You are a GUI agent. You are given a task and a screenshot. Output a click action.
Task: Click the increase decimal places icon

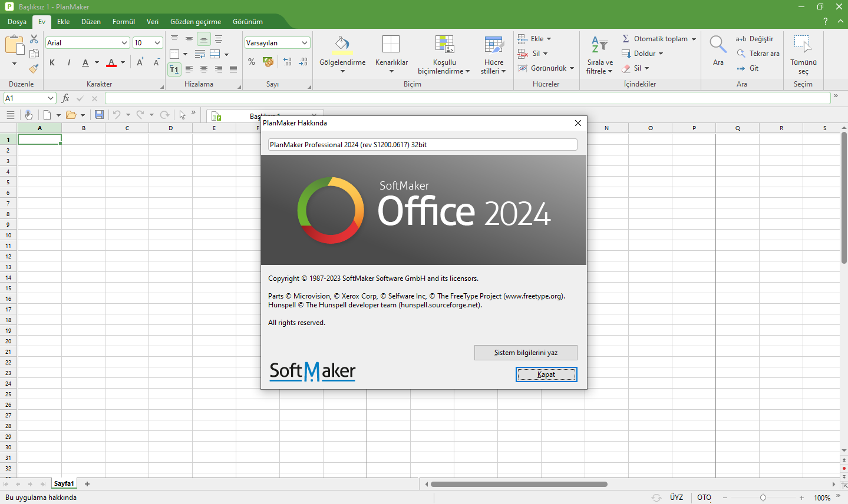point(288,62)
